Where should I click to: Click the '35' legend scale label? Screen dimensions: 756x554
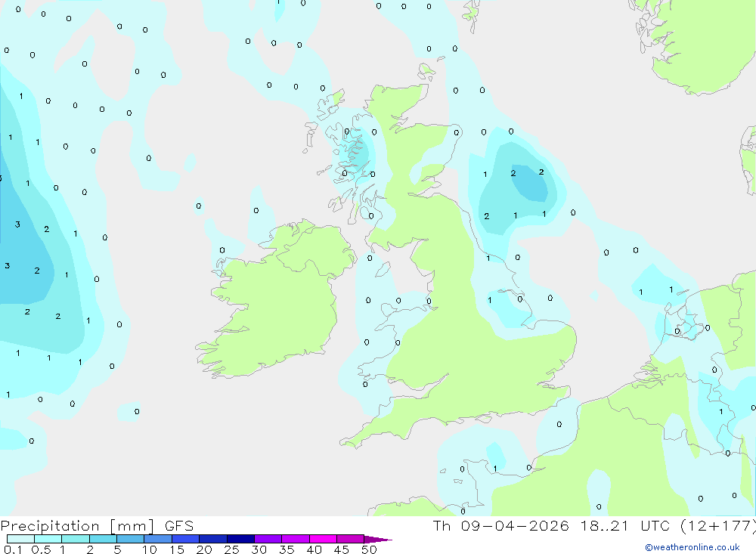coord(287,549)
